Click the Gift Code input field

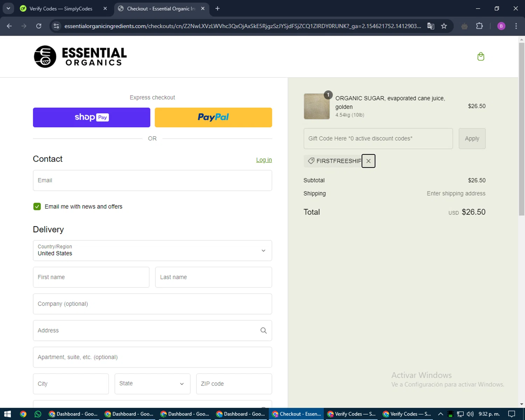click(x=378, y=139)
